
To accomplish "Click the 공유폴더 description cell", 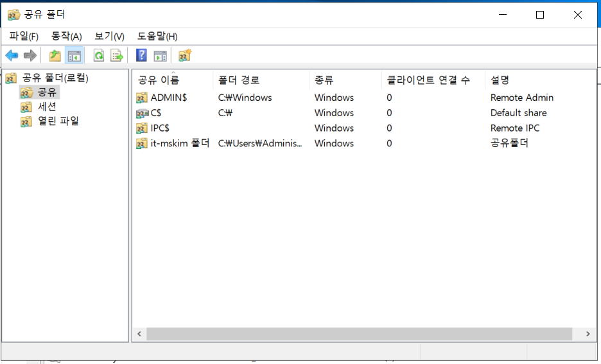I will click(509, 143).
